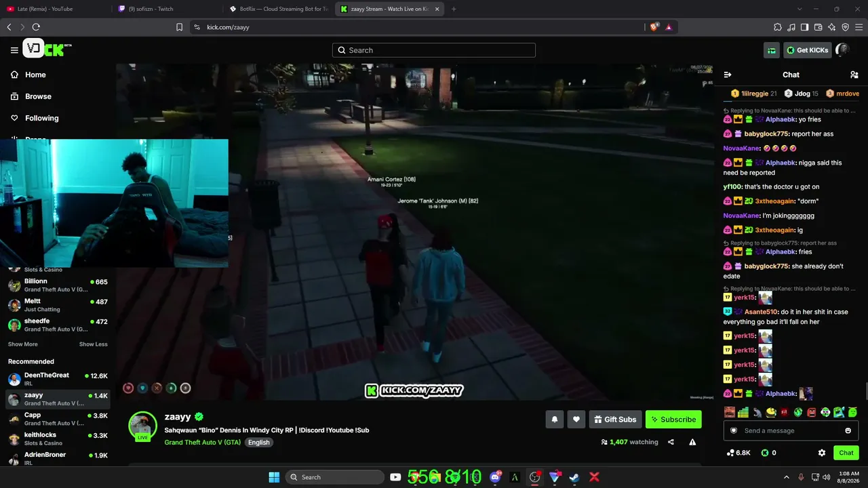Report the stream with warning icon
The height and width of the screenshot is (488, 868).
click(x=692, y=442)
